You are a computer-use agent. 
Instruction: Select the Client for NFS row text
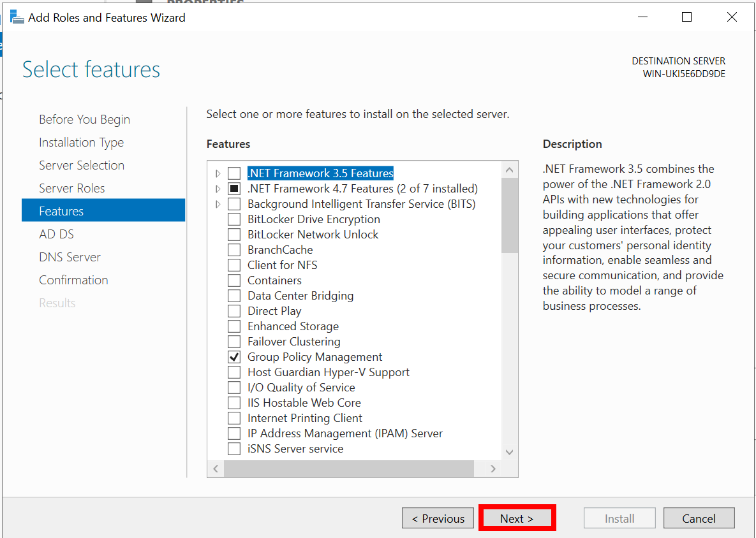click(283, 265)
